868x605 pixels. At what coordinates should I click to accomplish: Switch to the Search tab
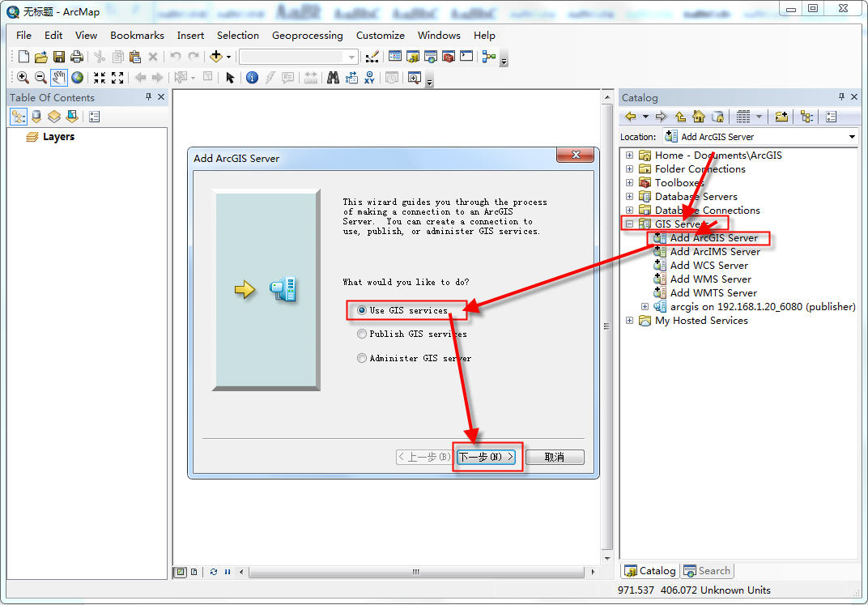click(x=707, y=571)
